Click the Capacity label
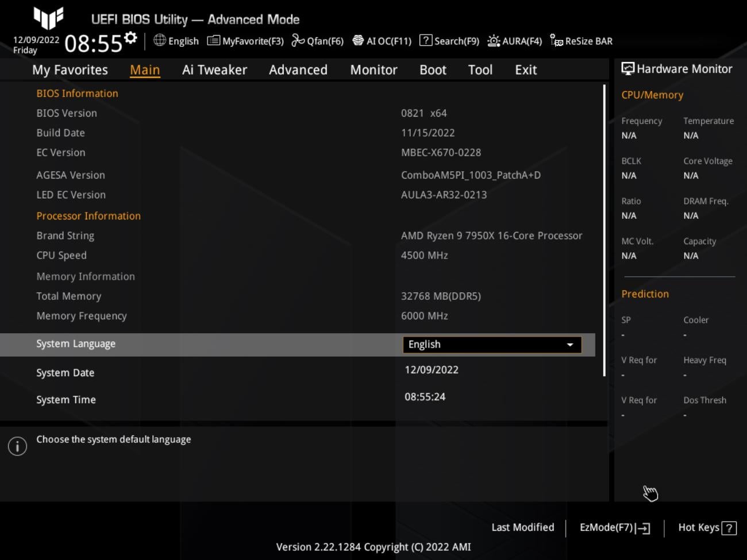This screenshot has width=747, height=560. tap(699, 241)
